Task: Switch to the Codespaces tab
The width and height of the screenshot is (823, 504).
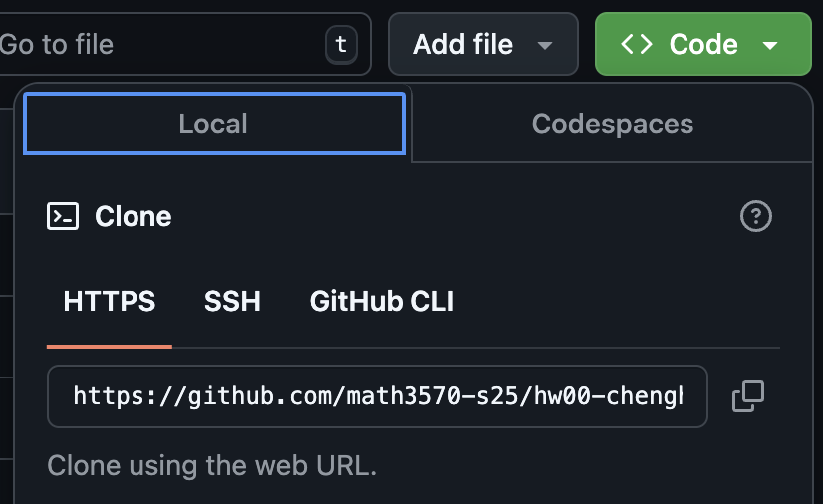Action: [x=613, y=124]
